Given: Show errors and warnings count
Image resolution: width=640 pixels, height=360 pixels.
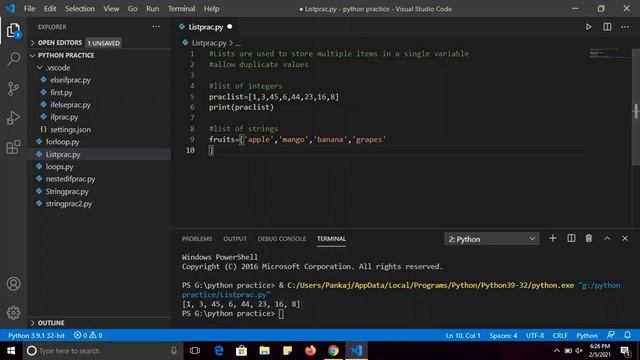Looking at the screenshot, I should (x=88, y=336).
